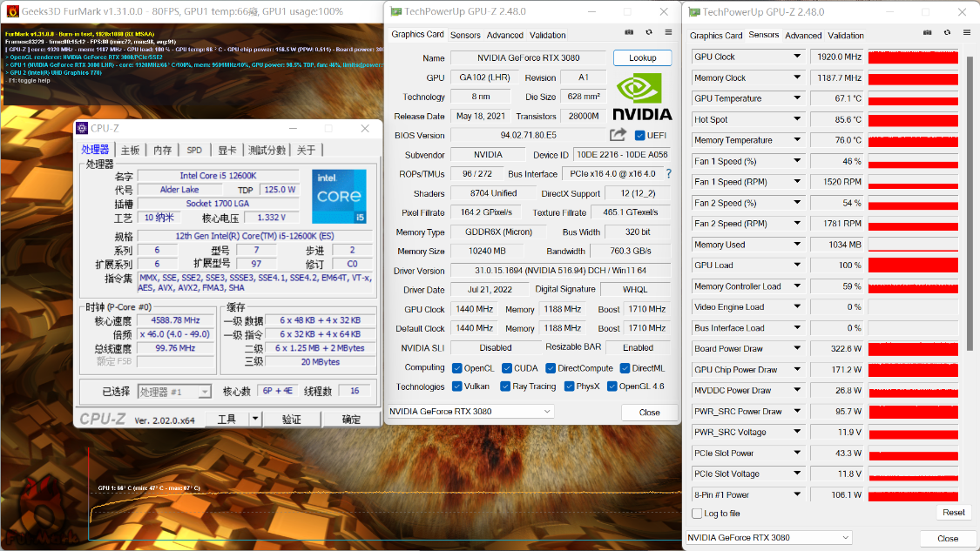Open the CPU-Z 工具 dropdown arrow

(x=255, y=419)
